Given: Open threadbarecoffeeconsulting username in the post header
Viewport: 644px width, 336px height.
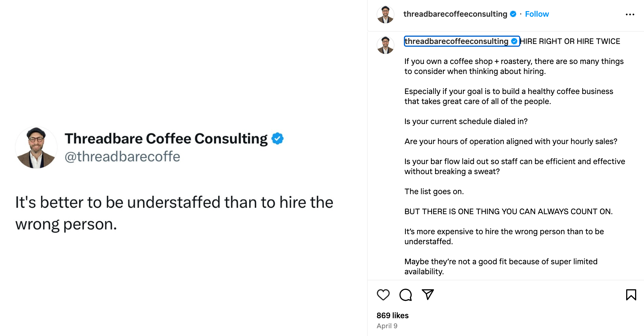Looking at the screenshot, I should (455, 14).
